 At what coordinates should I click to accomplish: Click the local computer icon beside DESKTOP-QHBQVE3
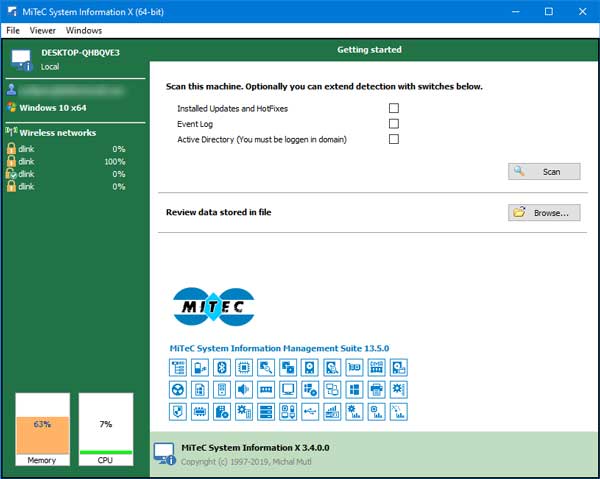coord(21,60)
